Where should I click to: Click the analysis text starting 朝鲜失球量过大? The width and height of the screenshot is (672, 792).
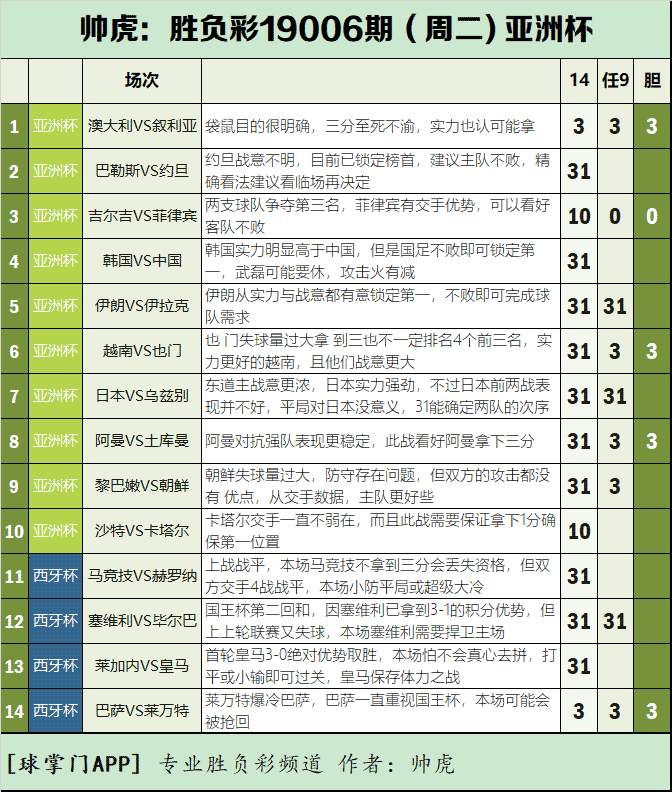pyautogui.click(x=377, y=486)
